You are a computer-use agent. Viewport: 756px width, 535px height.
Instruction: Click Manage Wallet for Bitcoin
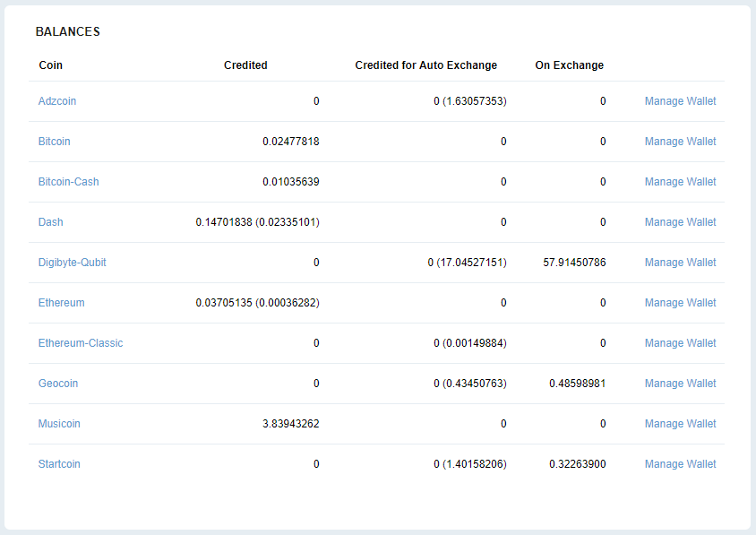[680, 142]
